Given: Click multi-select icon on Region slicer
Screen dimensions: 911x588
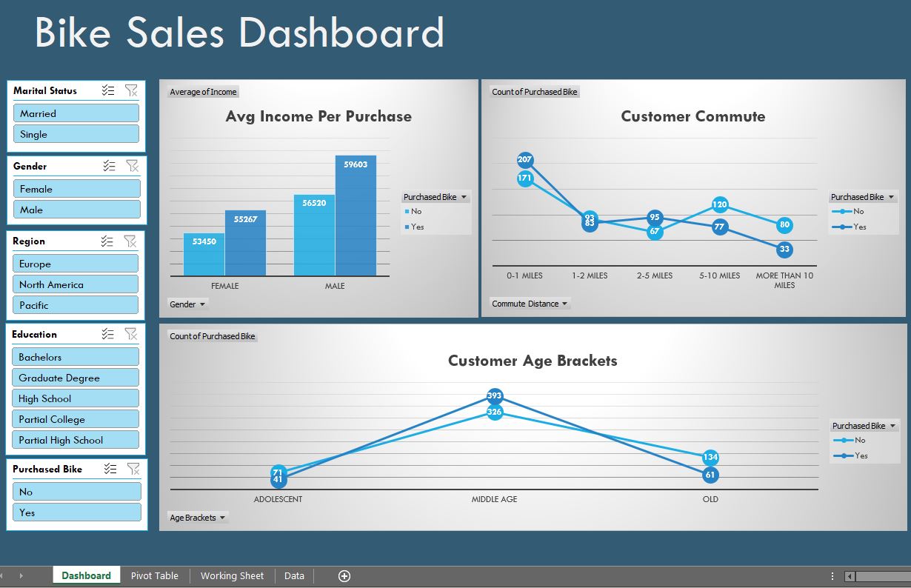Looking at the screenshot, I should (x=107, y=241).
